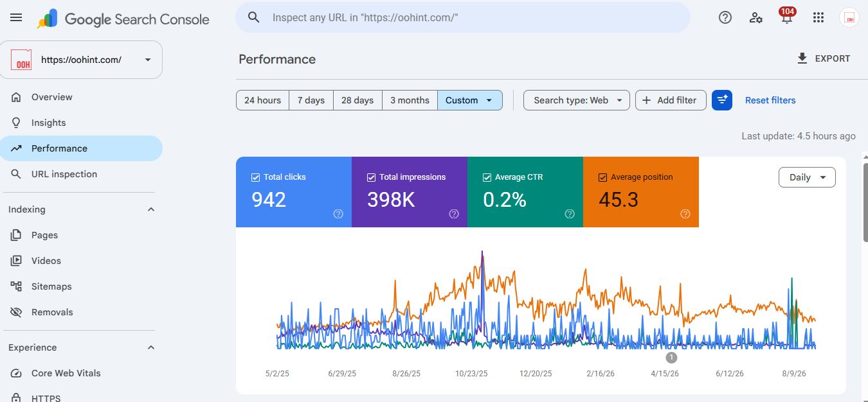The width and height of the screenshot is (868, 402).
Task: Click the Add filter button
Action: click(671, 100)
